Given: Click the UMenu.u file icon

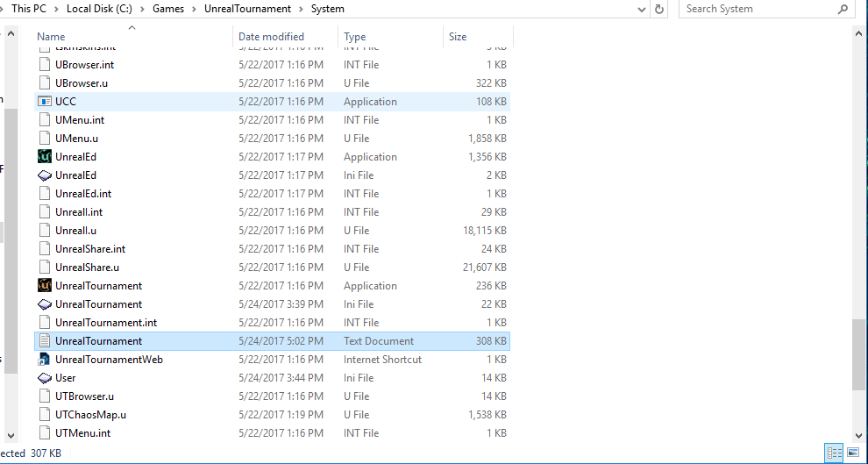Looking at the screenshot, I should (45, 139).
